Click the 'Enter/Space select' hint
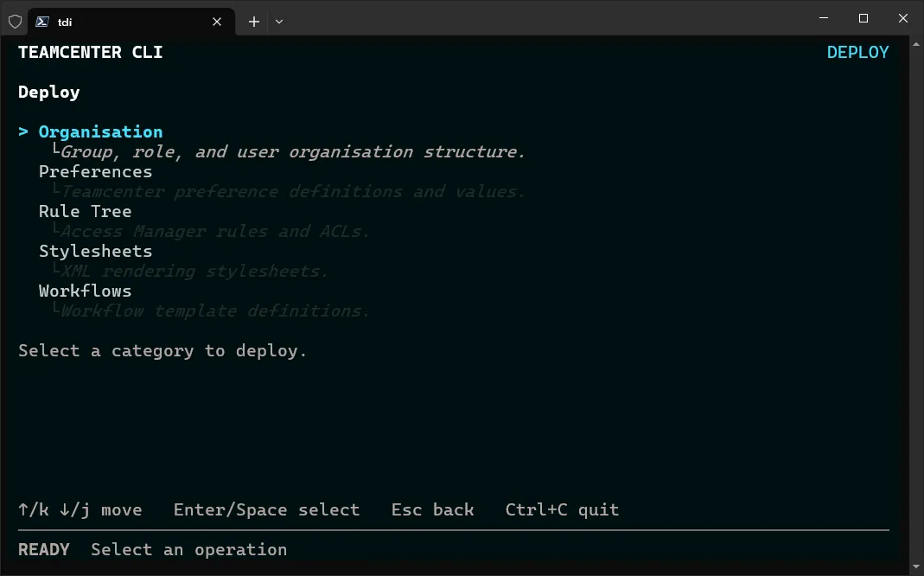 pos(266,509)
